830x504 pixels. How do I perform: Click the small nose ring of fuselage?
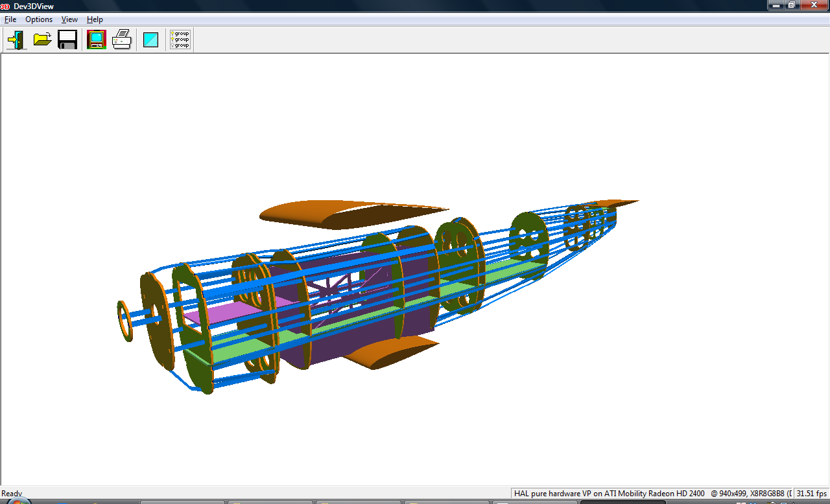(x=124, y=321)
